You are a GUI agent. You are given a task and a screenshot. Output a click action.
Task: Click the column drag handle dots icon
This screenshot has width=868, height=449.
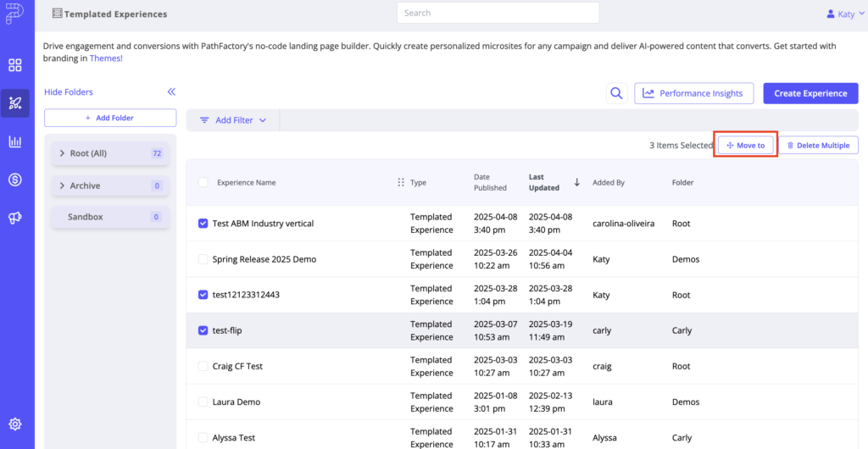click(401, 182)
